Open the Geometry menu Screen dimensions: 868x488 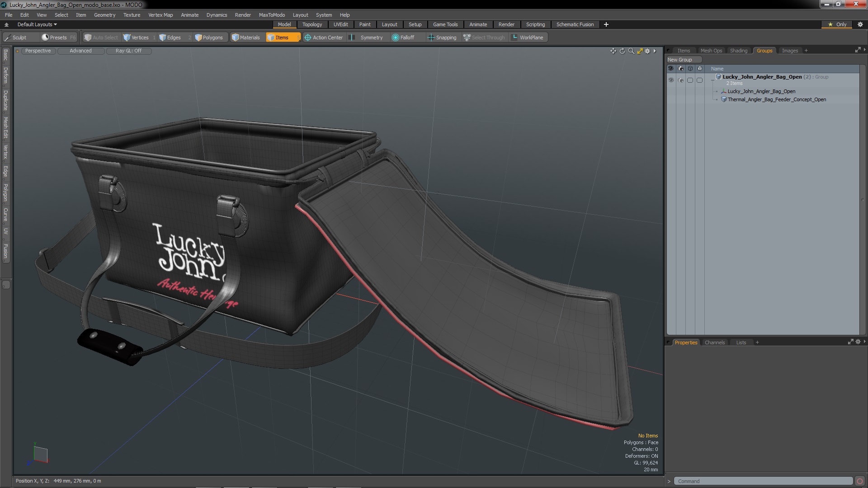click(104, 15)
